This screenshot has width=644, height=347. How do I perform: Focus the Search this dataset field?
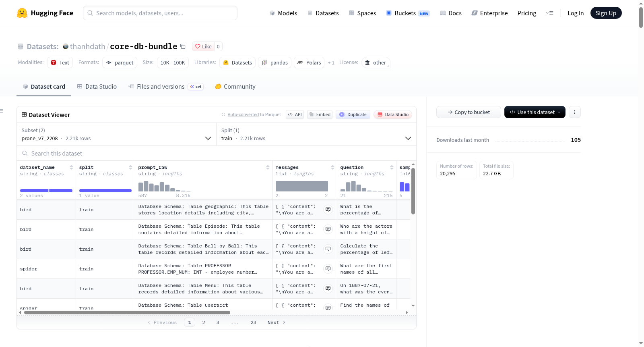(217, 153)
